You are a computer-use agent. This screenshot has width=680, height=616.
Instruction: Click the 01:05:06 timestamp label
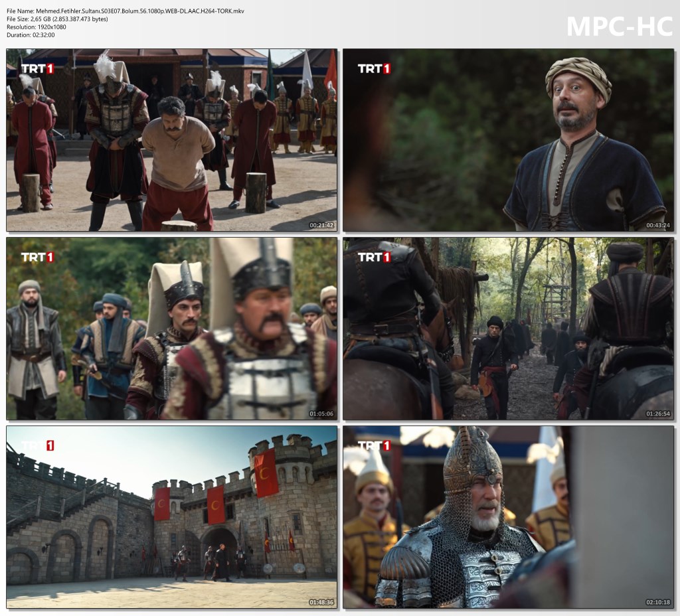[321, 414]
